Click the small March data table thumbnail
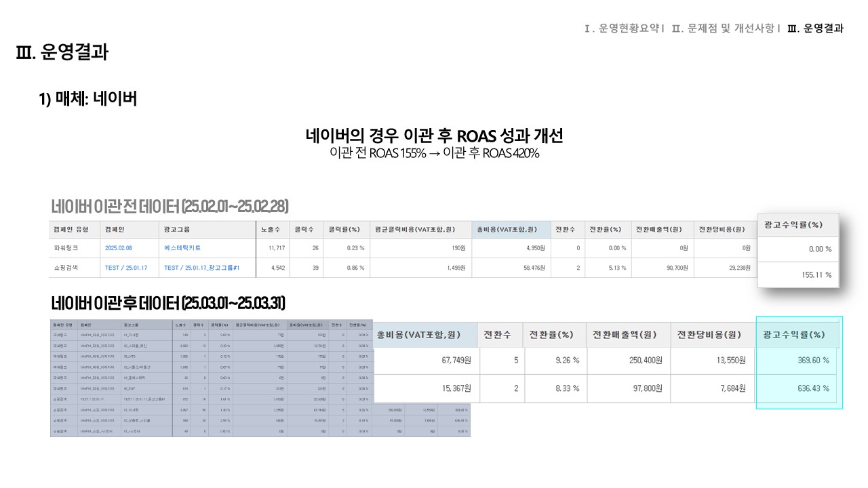 coord(260,378)
